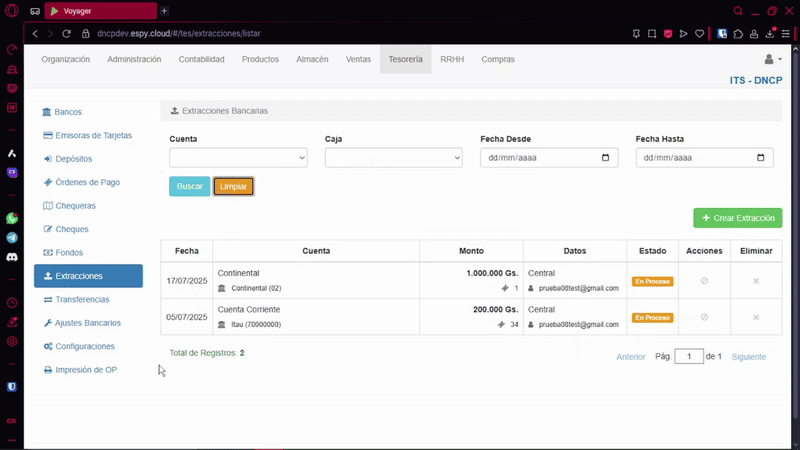Open the user profile dropdown menu

point(773,60)
